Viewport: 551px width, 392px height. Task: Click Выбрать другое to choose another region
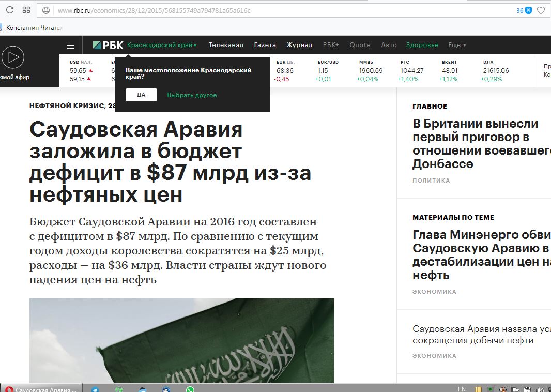[192, 95]
